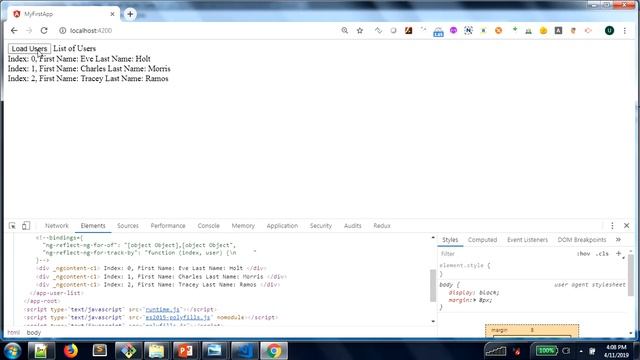Add a new style rule with plus icon

click(618, 253)
